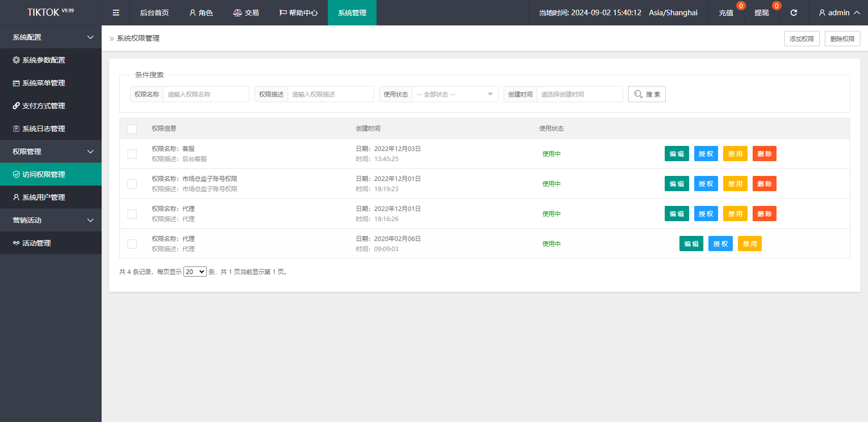This screenshot has height=422, width=868.
Task: Open 系统日志管理 via its log icon
Action: pos(16,129)
